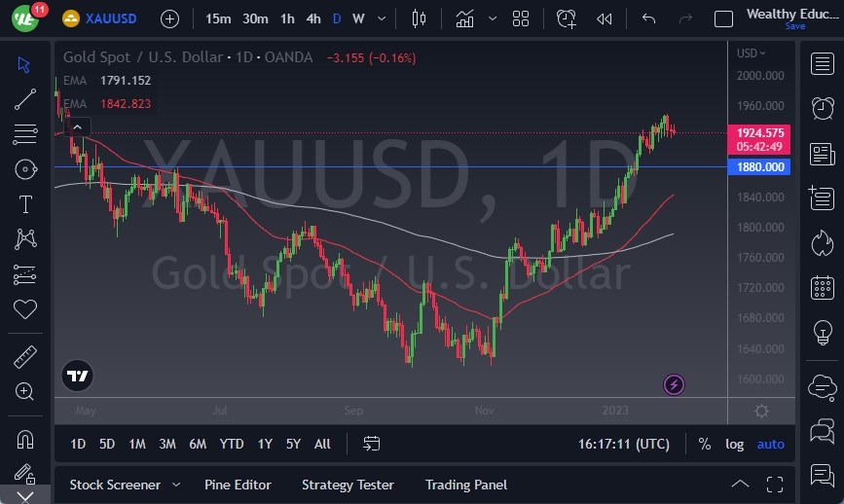844x504 pixels.
Task: Click the XAUUSD symbol search field
Action: (108, 18)
